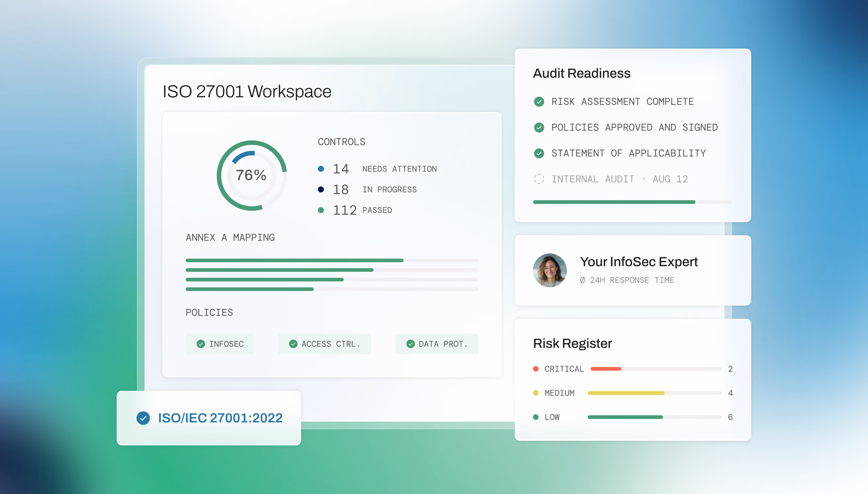Click the '14' needs attention count
The height and width of the screenshot is (494, 868).
[341, 169]
